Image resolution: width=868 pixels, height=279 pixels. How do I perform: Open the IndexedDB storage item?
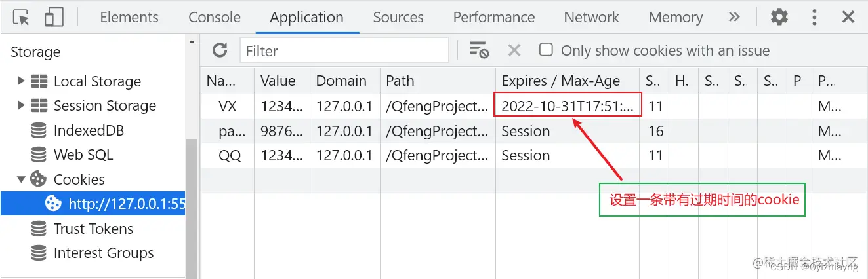click(89, 130)
